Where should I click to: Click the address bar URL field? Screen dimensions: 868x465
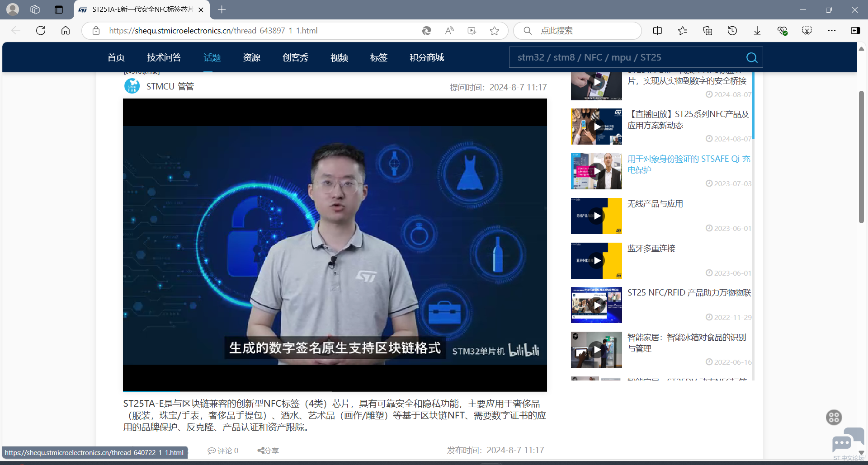[x=262, y=30]
